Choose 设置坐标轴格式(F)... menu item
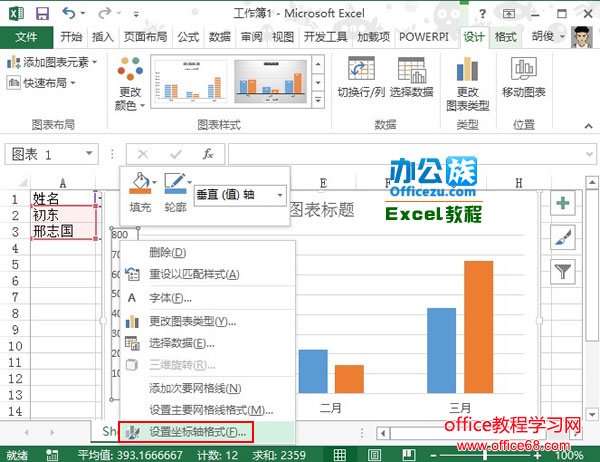Image resolution: width=600 pixels, height=462 pixels. coord(207,433)
